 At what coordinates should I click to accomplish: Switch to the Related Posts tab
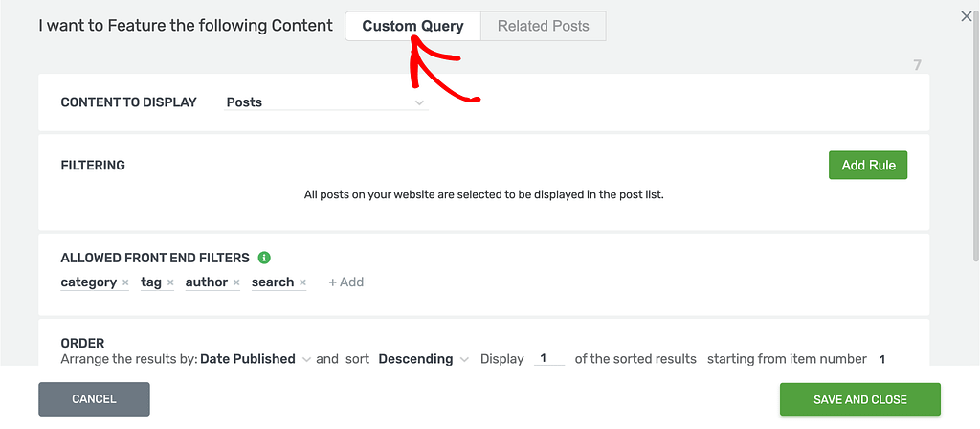(544, 26)
